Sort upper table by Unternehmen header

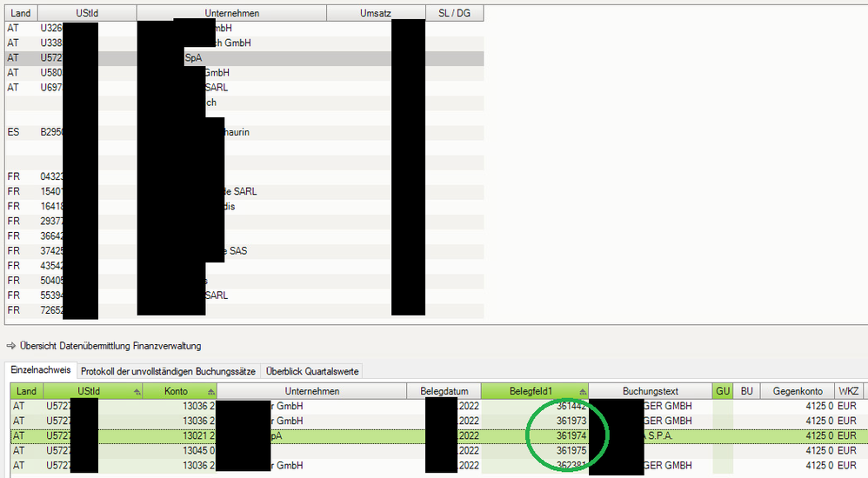pos(231,14)
